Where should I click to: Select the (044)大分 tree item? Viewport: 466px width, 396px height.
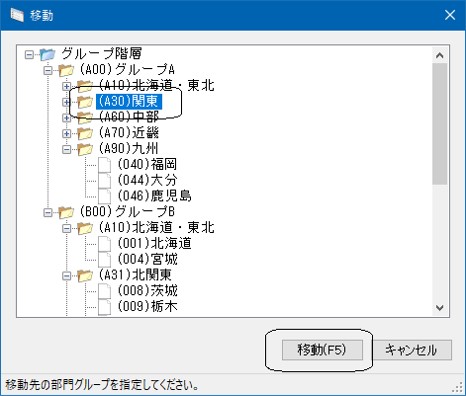tap(147, 180)
